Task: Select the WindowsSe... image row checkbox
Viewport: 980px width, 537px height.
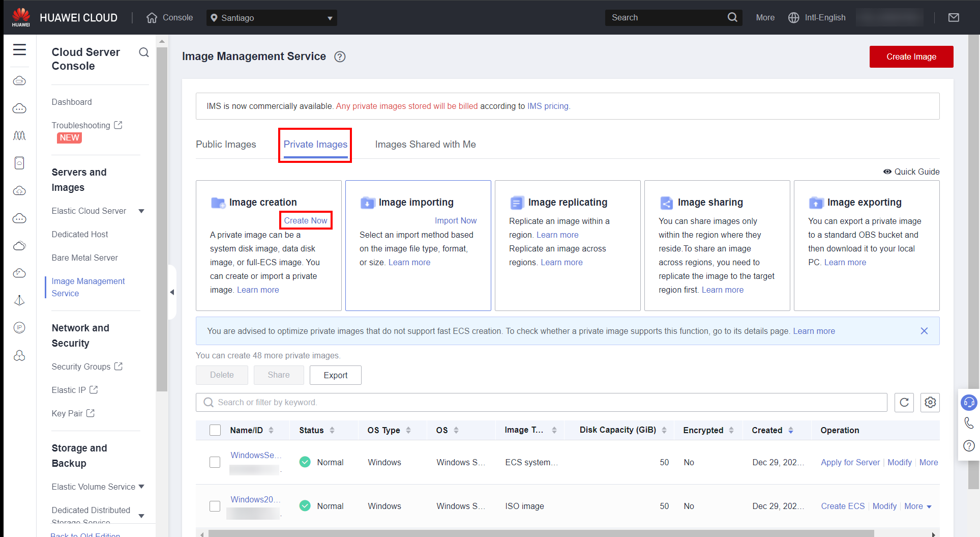Action: [215, 462]
